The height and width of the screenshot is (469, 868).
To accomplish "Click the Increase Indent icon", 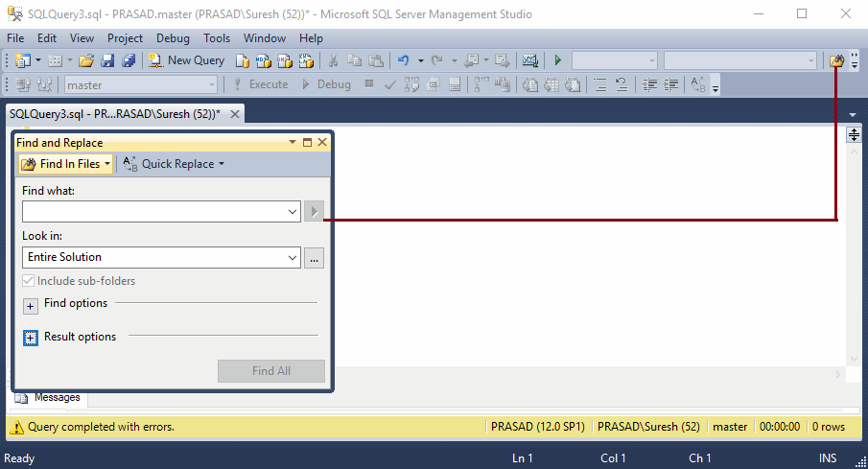I will 671,84.
